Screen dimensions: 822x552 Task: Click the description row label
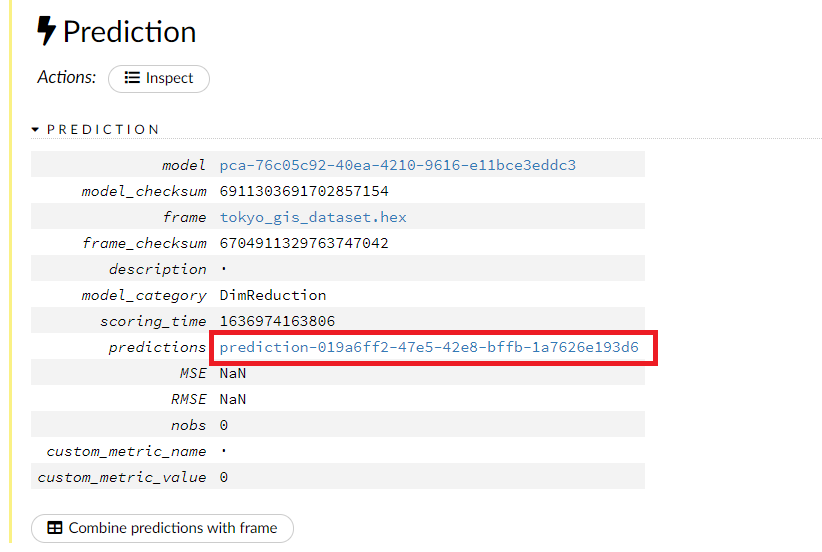point(157,269)
